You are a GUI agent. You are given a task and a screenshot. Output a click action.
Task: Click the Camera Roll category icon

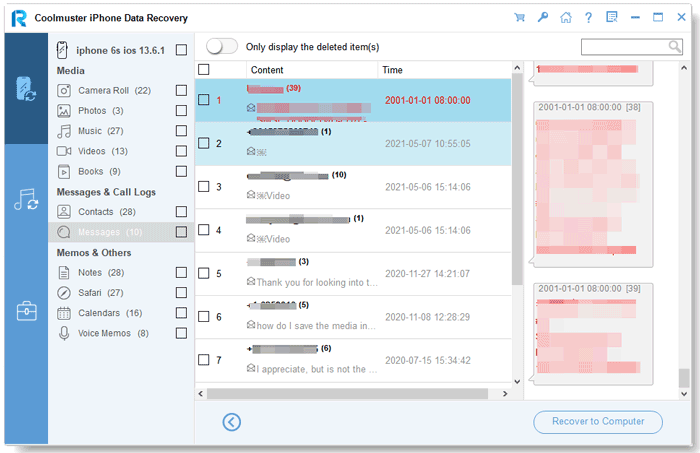[x=64, y=91]
